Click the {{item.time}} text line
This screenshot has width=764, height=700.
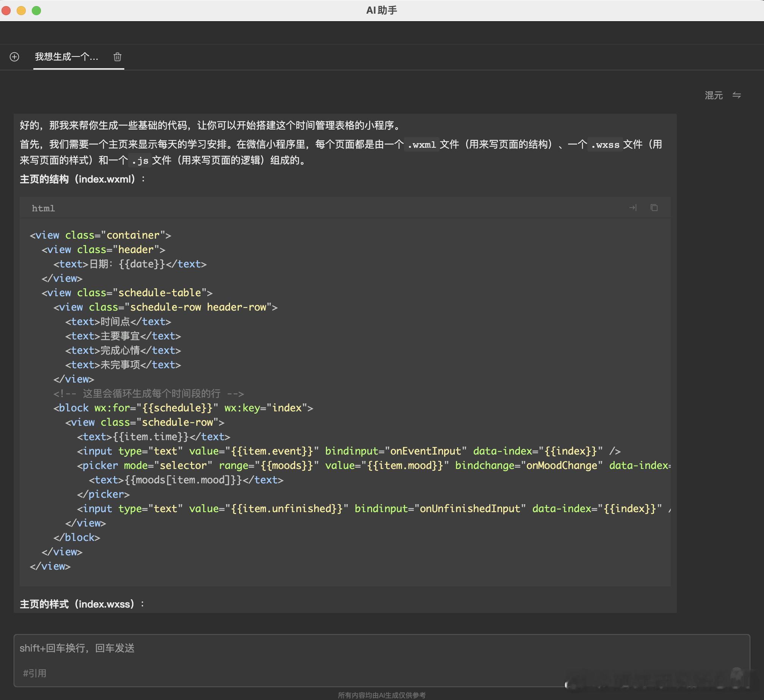click(153, 437)
